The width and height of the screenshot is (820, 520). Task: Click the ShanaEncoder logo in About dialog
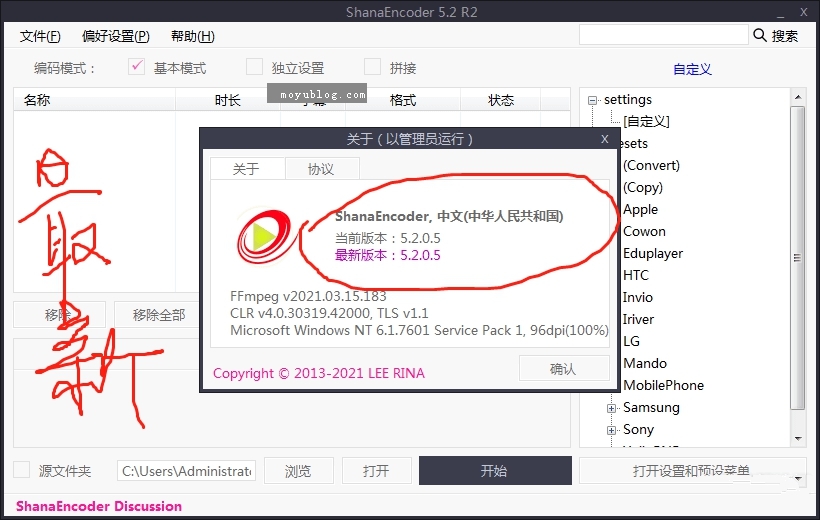click(264, 237)
